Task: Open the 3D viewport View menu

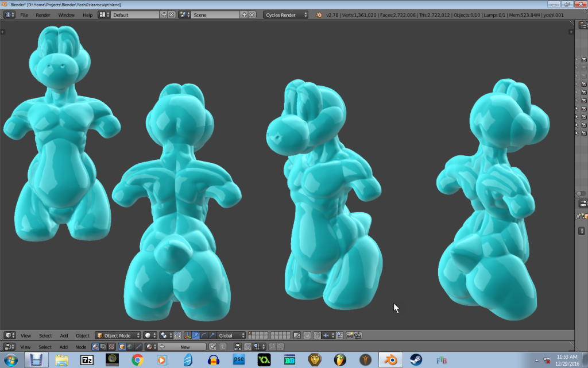Action: [x=25, y=336]
